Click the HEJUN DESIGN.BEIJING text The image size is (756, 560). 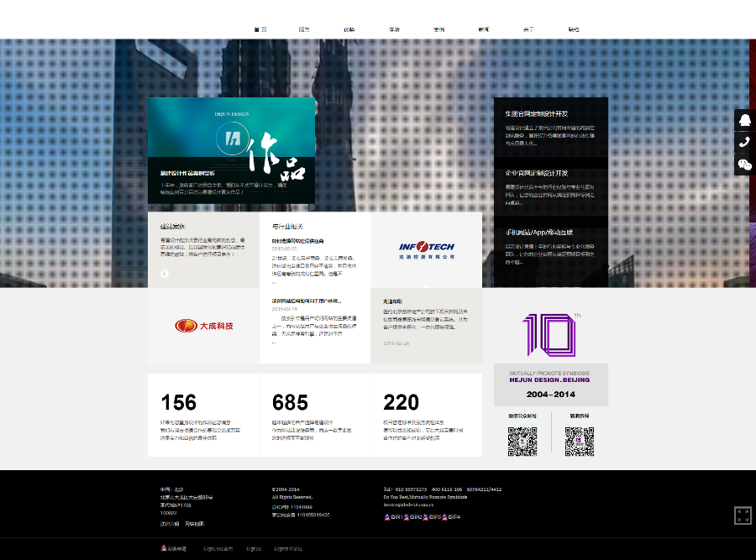[x=549, y=379]
